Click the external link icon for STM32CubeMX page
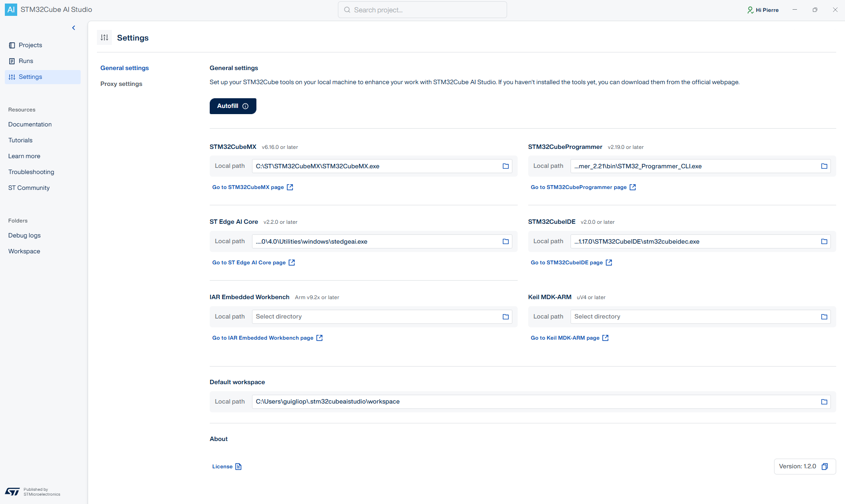 (290, 187)
